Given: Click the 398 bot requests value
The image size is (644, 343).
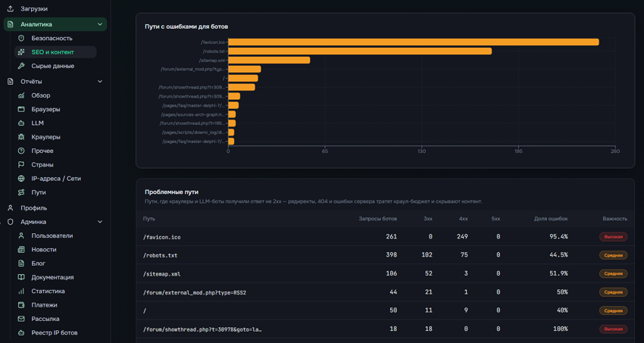Looking at the screenshot, I should tap(392, 255).
